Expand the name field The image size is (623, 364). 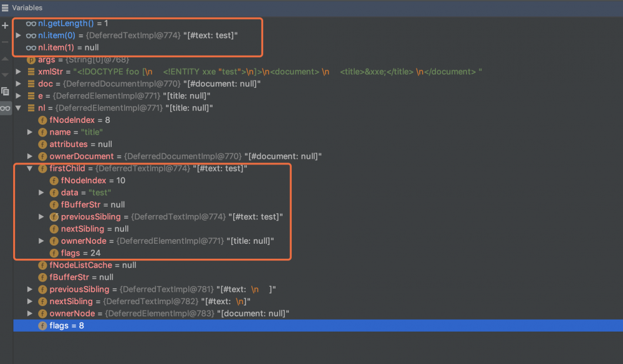(x=30, y=132)
